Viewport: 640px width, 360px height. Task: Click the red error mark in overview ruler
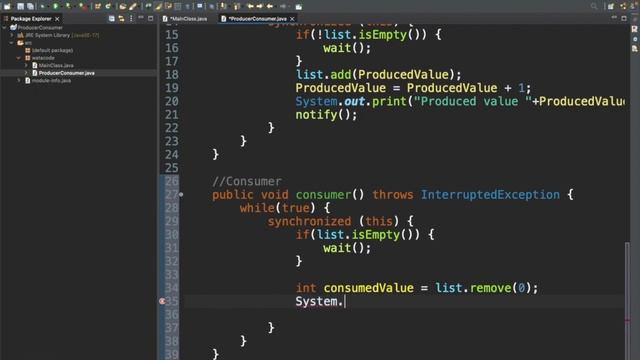click(x=627, y=320)
